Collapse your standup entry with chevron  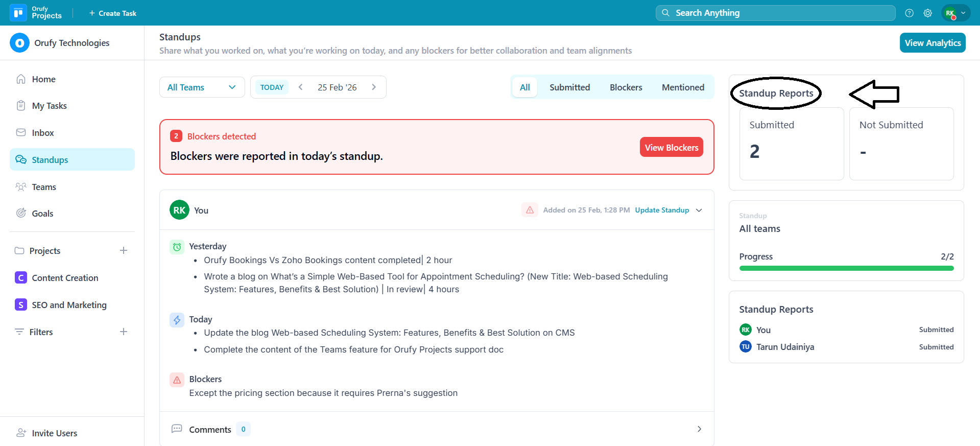click(699, 210)
